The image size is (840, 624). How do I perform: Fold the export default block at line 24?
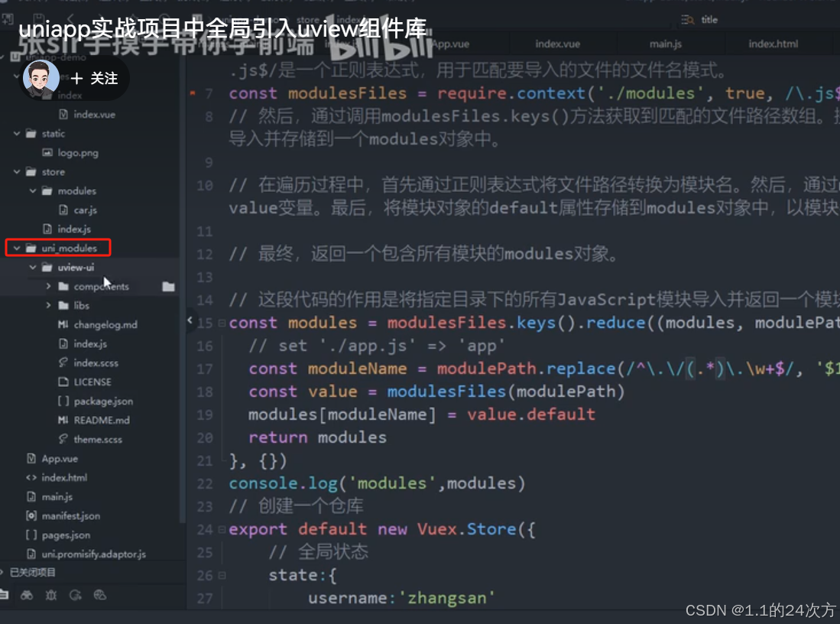pos(222,530)
